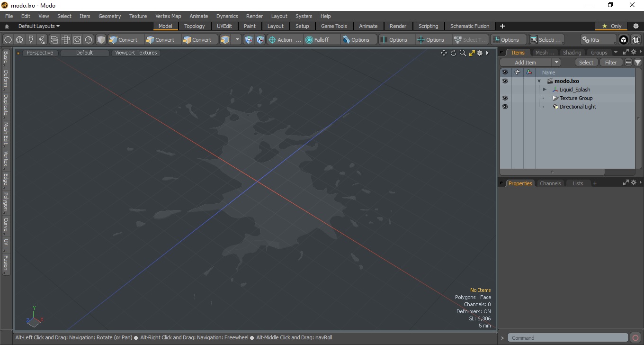Open Properties panel gear settings
Screen dimensions: 644x345
[634, 182]
